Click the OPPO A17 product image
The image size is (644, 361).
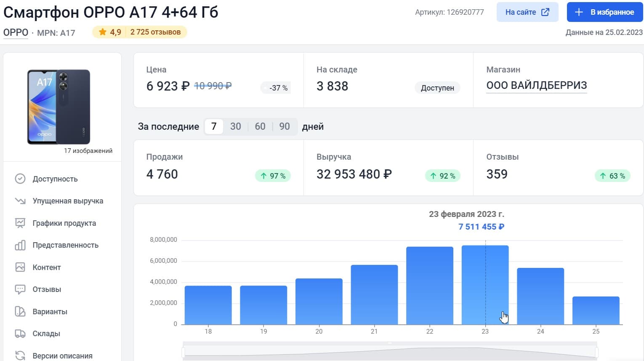tap(59, 107)
